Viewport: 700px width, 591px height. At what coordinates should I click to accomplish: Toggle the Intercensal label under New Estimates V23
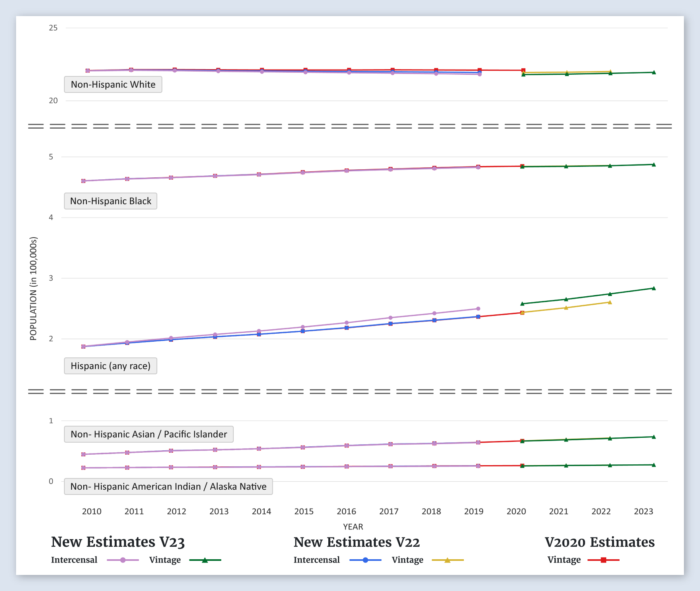click(x=74, y=560)
